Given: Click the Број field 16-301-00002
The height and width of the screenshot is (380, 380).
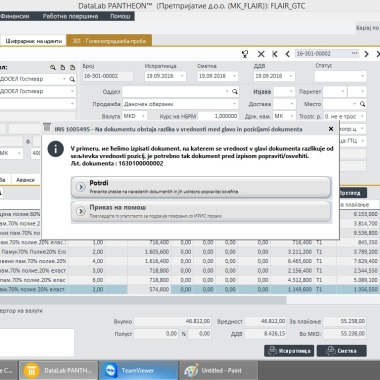Looking at the screenshot, I should point(108,76).
